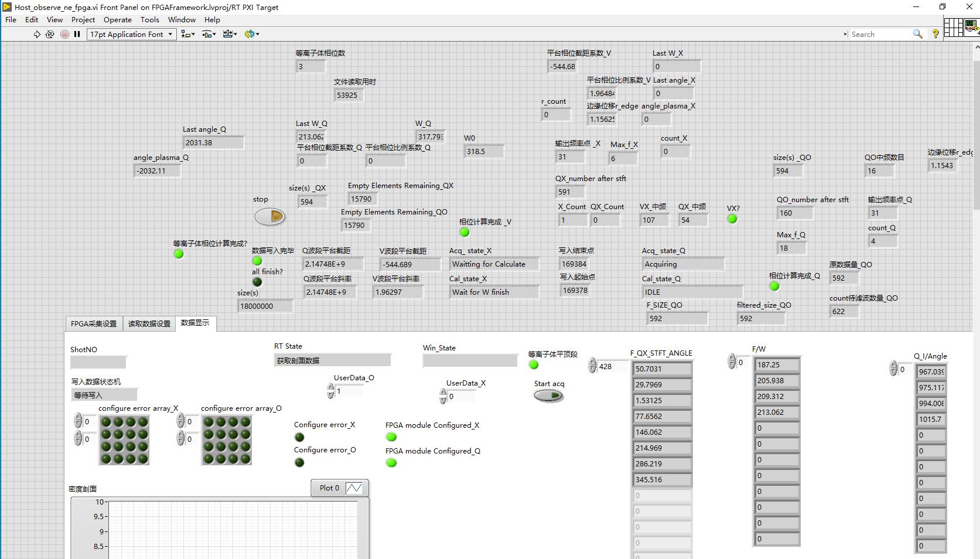This screenshot has width=980, height=559.
Task: Click the yellow question mark help icon
Action: [x=935, y=35]
